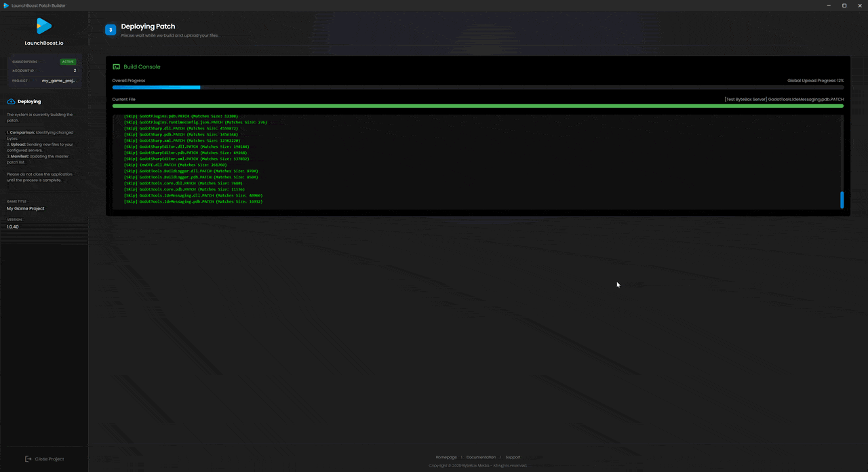Click version value '1.0.40'
This screenshot has width=868, height=472.
click(13, 227)
